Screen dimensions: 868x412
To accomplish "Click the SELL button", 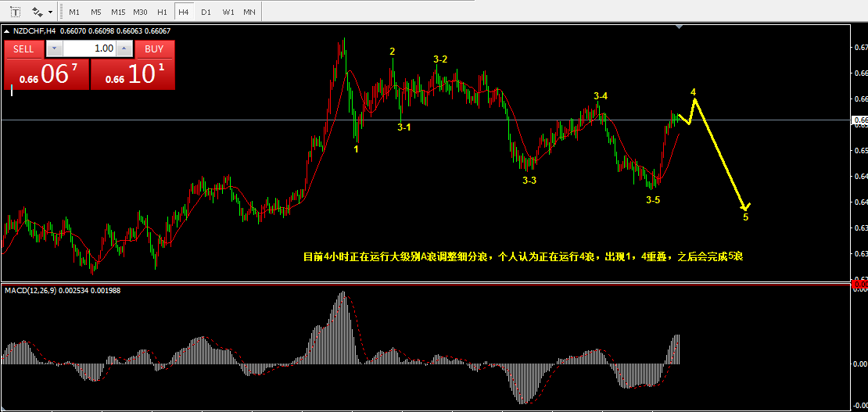I will (23, 48).
